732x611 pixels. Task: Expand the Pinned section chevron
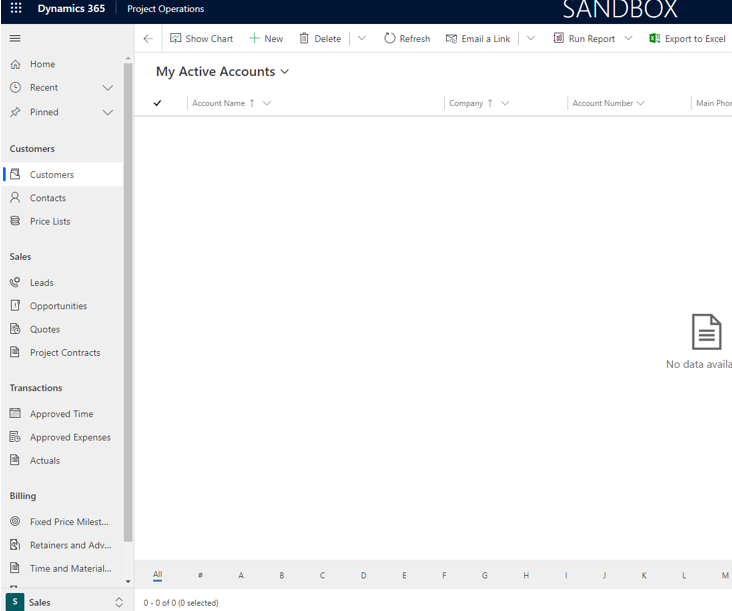click(108, 112)
